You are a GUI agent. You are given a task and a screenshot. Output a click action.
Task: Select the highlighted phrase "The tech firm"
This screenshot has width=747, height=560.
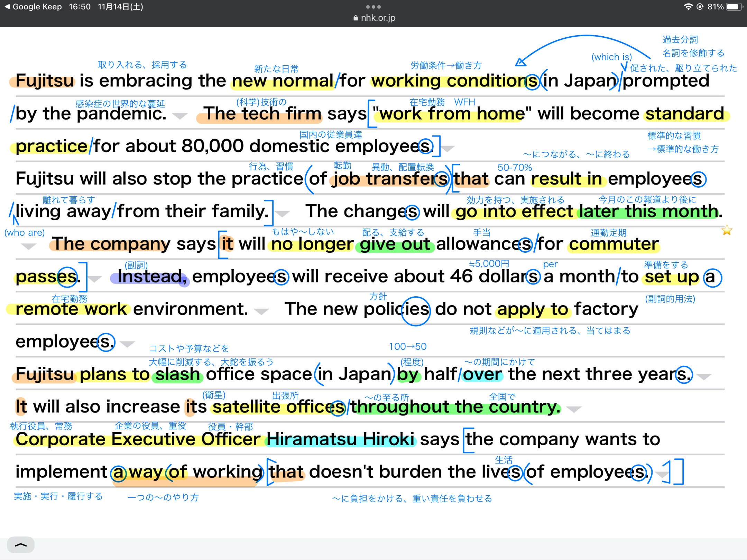coord(262,114)
